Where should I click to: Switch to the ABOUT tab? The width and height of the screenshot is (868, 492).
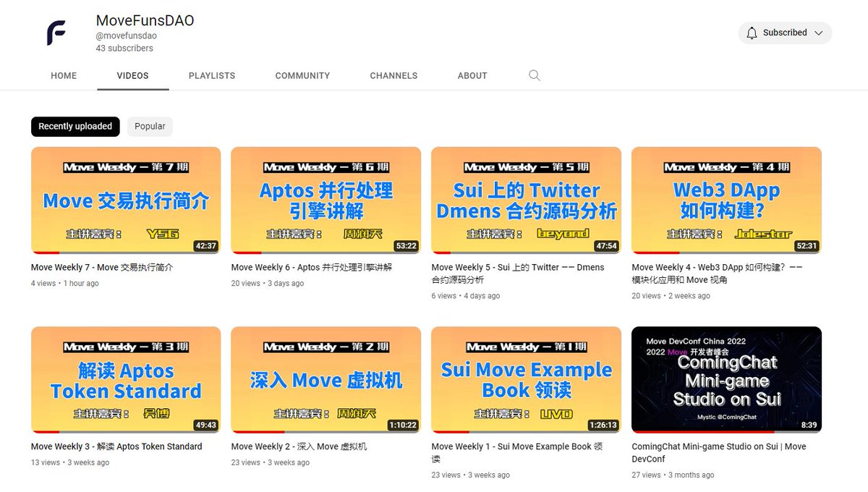(x=472, y=75)
